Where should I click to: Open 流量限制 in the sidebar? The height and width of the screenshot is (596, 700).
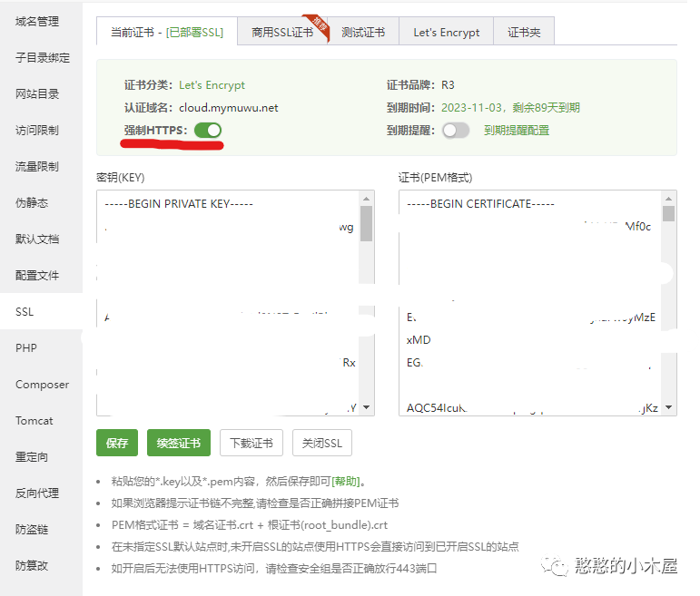click(37, 166)
